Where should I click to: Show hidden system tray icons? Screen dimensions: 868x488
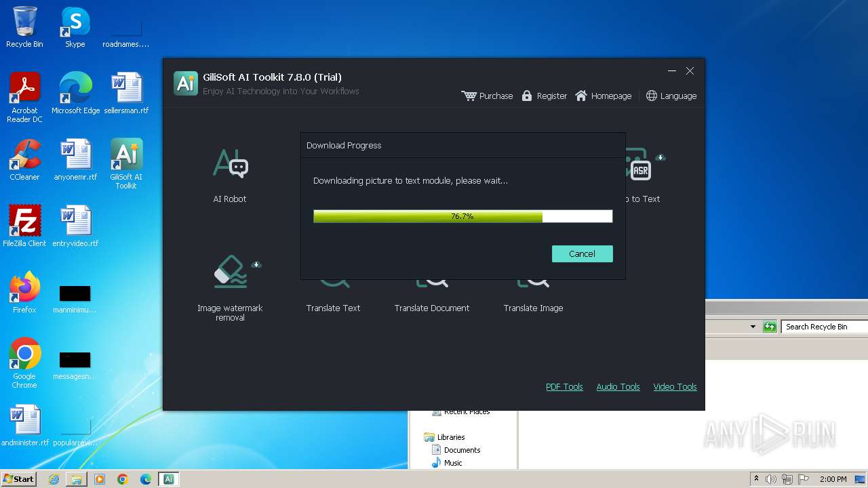tap(757, 479)
